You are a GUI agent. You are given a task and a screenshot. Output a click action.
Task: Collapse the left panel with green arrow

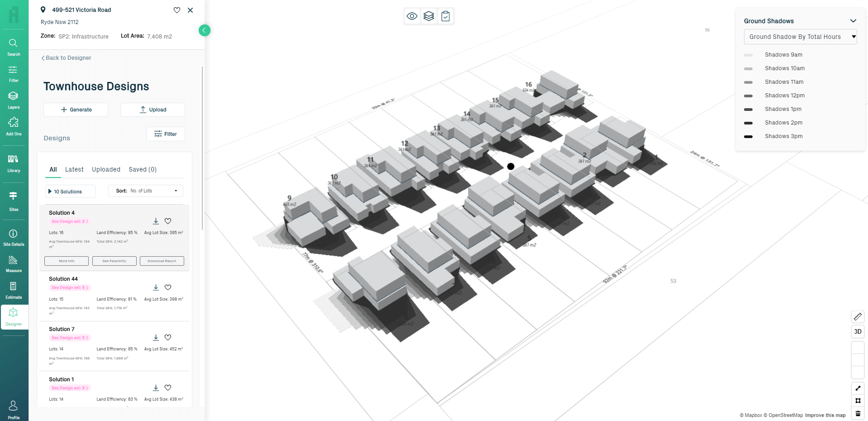(204, 30)
